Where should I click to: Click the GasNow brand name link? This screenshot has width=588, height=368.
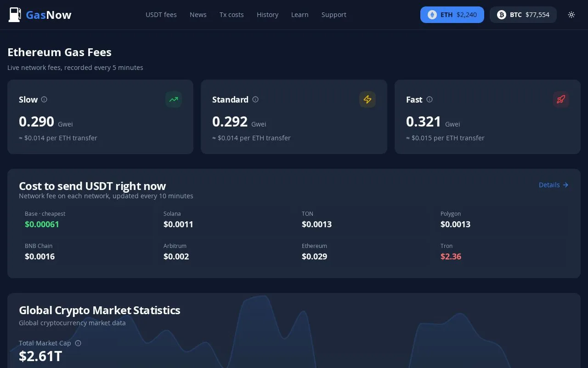pos(49,15)
